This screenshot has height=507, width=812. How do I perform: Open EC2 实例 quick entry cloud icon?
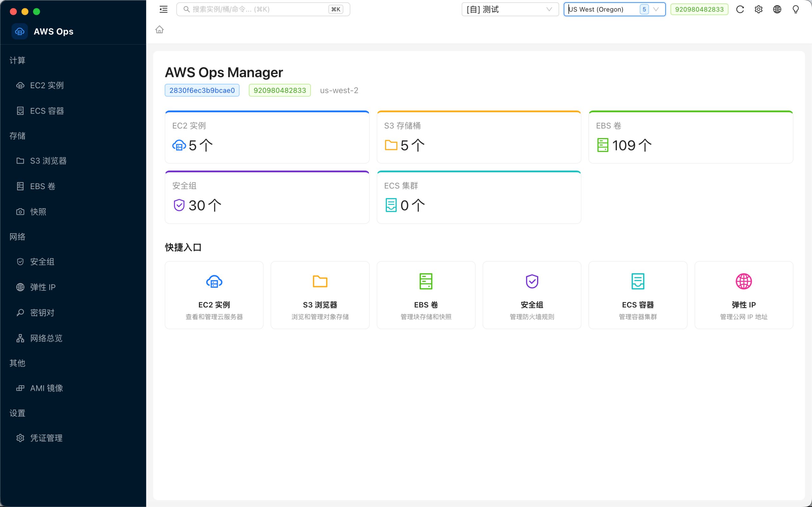214,282
